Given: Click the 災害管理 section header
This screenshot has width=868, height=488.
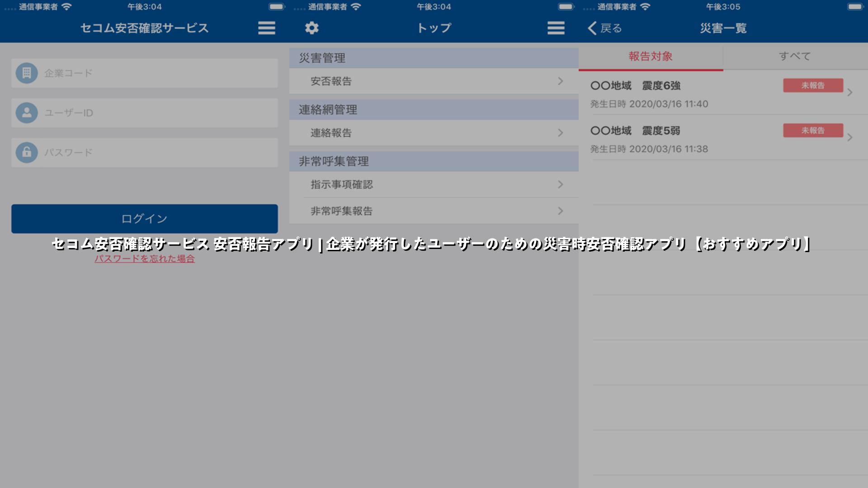Looking at the screenshot, I should 434,58.
